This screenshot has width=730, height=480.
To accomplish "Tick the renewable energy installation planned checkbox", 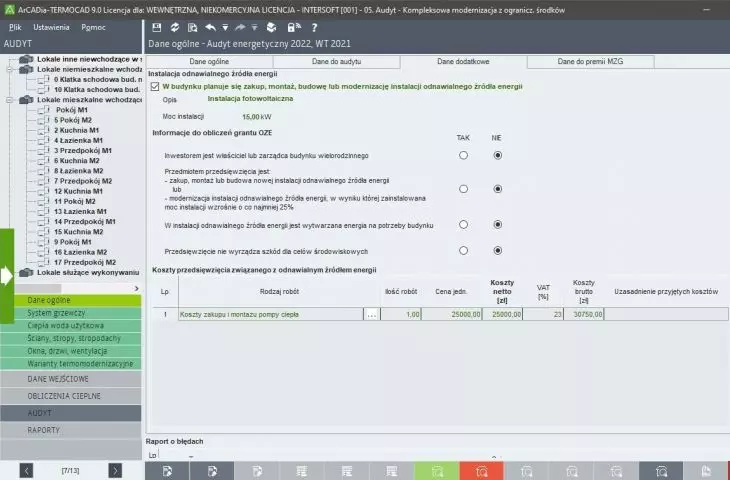I will click(155, 87).
